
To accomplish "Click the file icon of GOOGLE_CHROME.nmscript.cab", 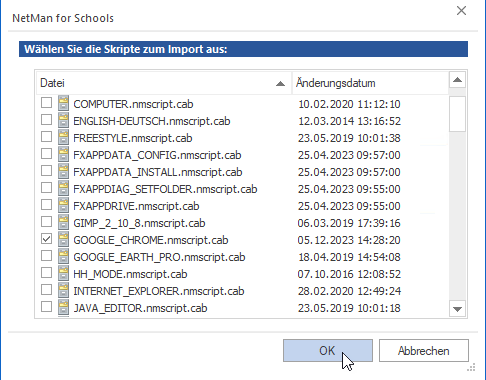I will [x=63, y=239].
